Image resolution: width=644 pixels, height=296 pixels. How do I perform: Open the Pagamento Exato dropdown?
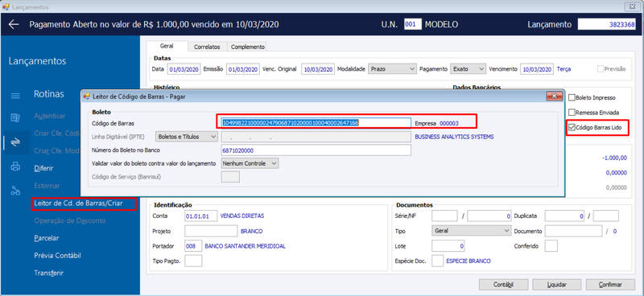[x=469, y=69]
